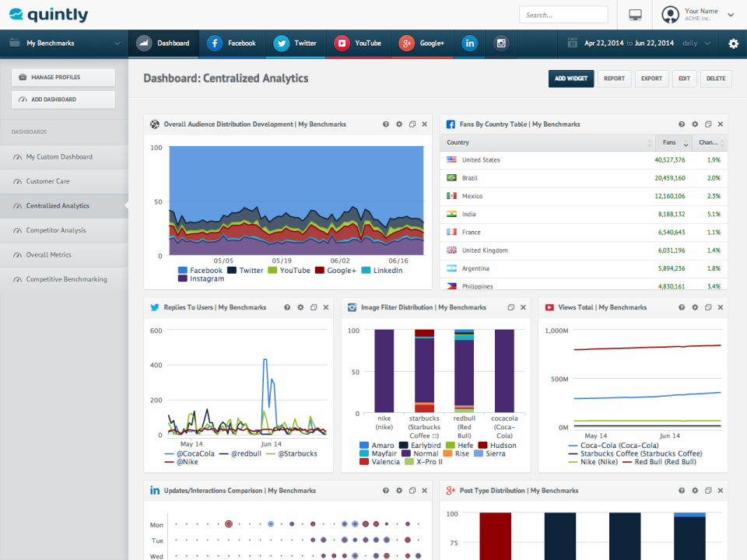Toggle Facebook series in audience chart legend
The width and height of the screenshot is (747, 560).
(x=200, y=271)
